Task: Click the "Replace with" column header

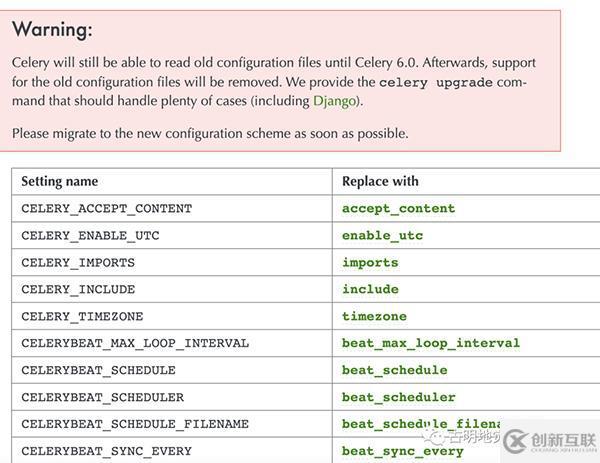Action: 380,181
